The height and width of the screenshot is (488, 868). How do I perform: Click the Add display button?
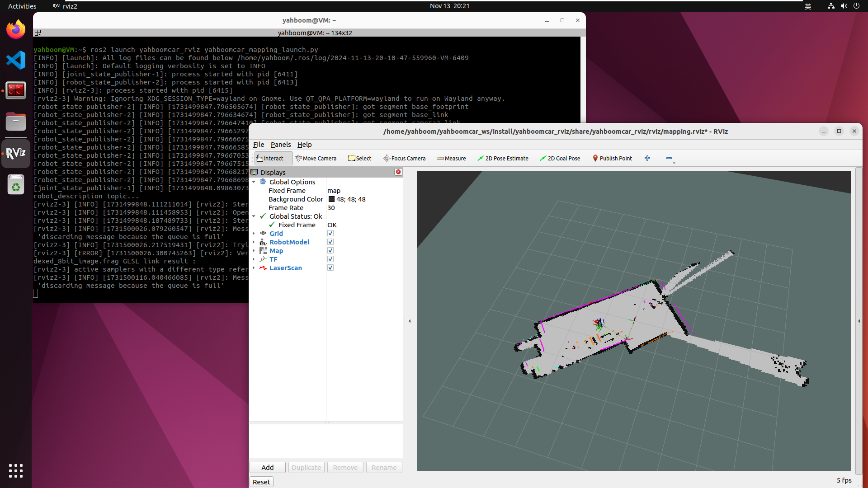tap(267, 467)
